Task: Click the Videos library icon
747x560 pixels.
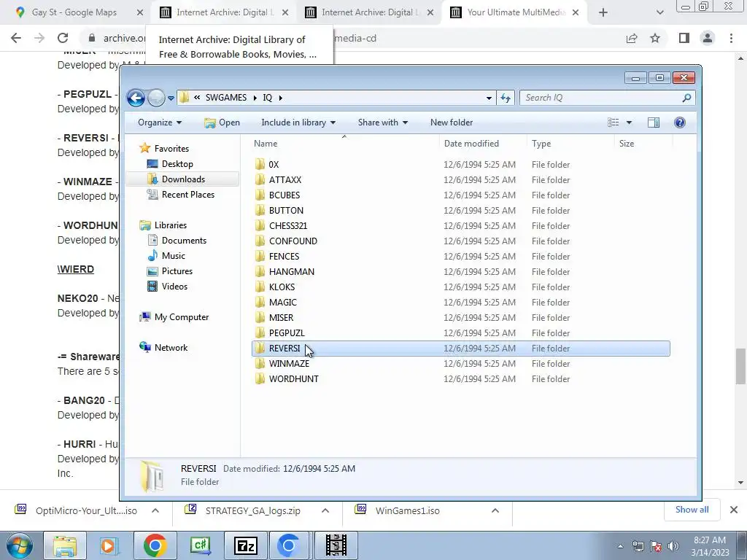Action: pyautogui.click(x=152, y=286)
